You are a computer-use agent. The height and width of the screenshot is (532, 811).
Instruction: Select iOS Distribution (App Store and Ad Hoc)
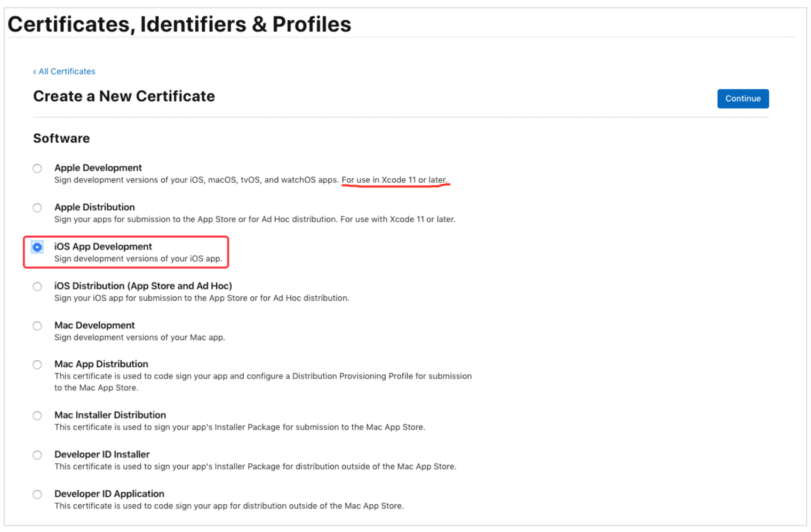(x=37, y=287)
